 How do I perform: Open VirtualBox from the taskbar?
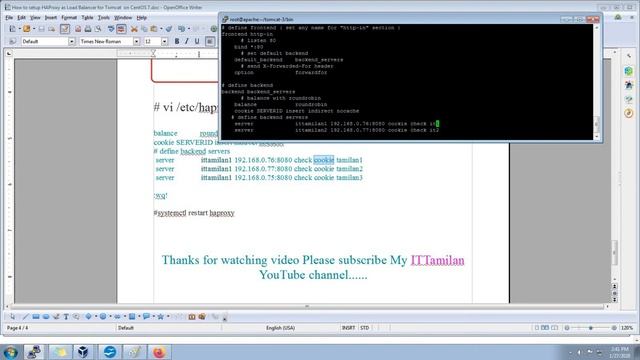coord(83,352)
